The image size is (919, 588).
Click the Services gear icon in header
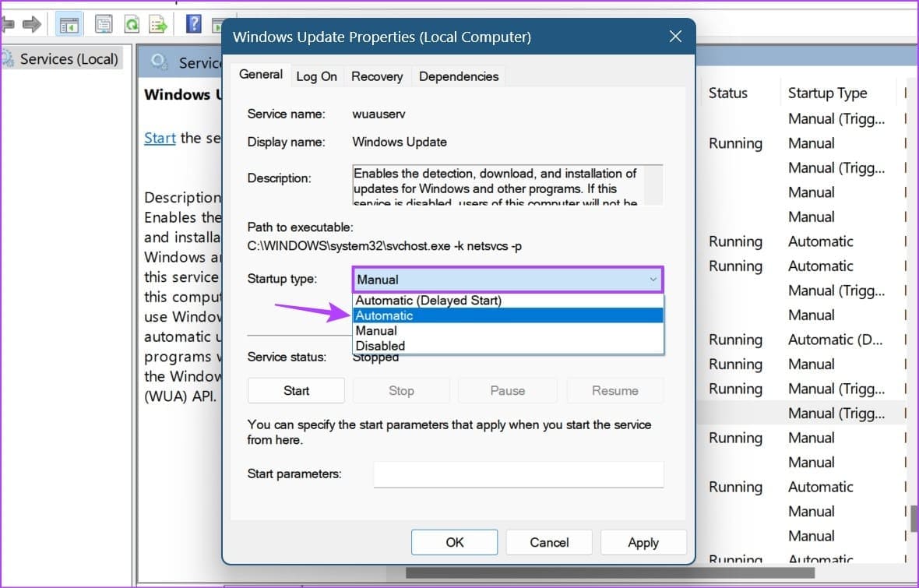click(159, 62)
